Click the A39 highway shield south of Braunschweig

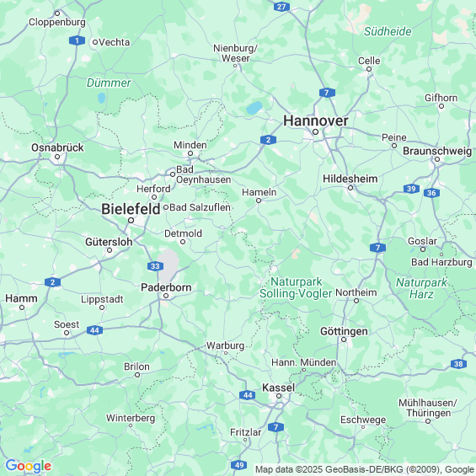(411, 189)
